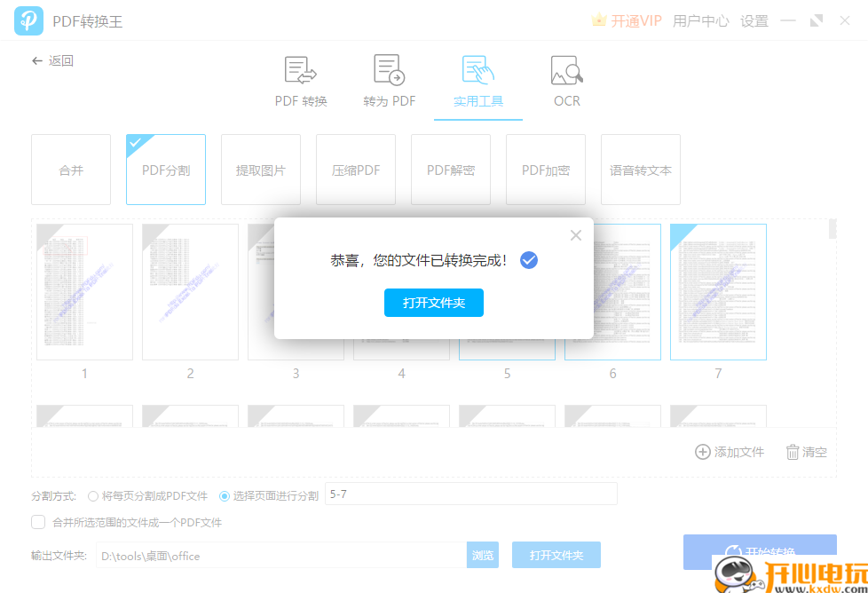Viewport: 868px width, 593px height.
Task: Switch to the 压缩PDF tool
Action: [355, 170]
